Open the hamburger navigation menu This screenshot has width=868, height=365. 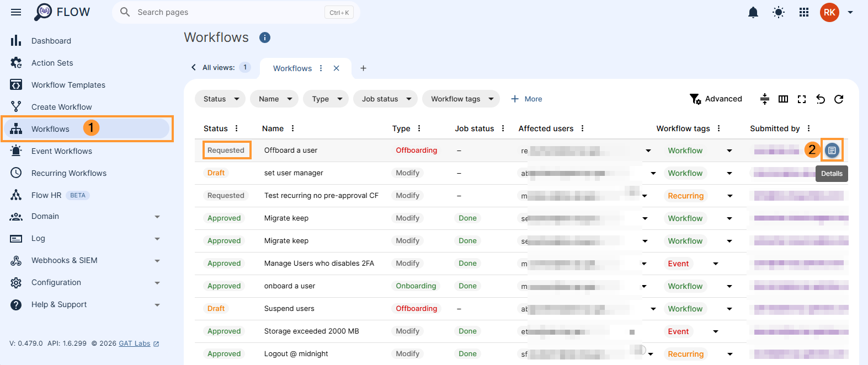click(x=16, y=12)
